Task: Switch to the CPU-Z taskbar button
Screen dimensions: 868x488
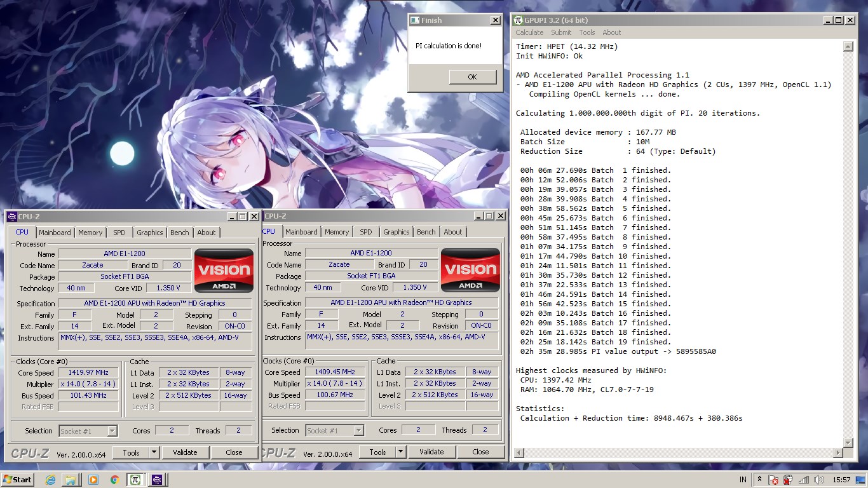Action: 157,480
